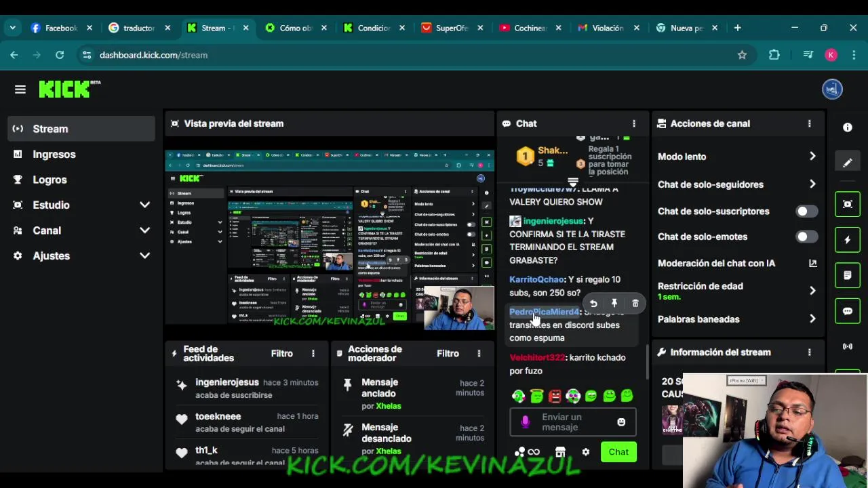Screen dimensions: 868x488
Task: Toggle Chat de solo-suscriptores switch
Action: pos(806,211)
